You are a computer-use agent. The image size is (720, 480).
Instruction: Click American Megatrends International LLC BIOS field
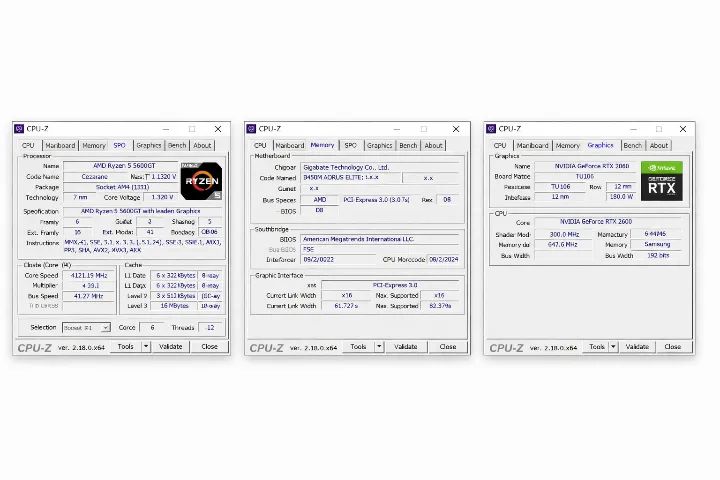[380, 239]
